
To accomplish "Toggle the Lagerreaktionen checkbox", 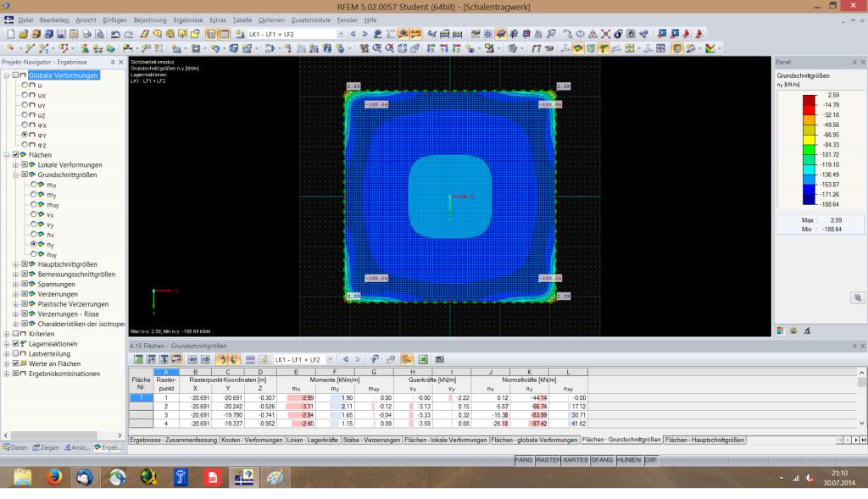I will tap(15, 344).
